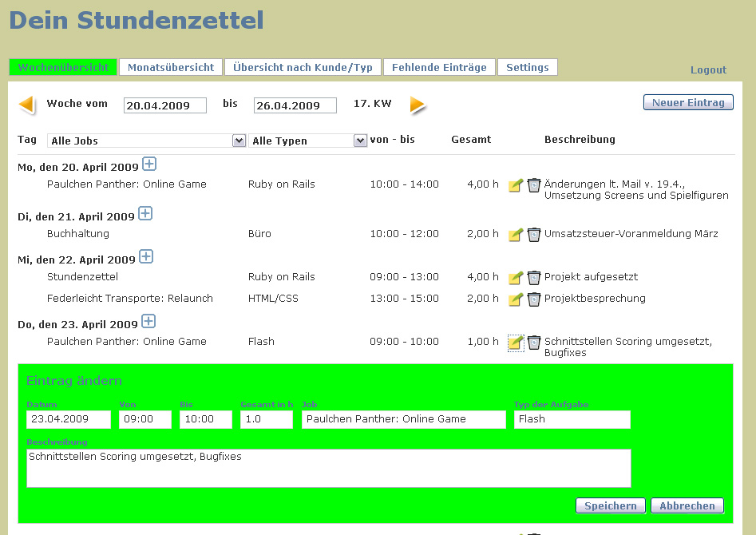Viewport: 756px width, 535px height.
Task: Switch to Monatsübersicht tab
Action: [171, 68]
